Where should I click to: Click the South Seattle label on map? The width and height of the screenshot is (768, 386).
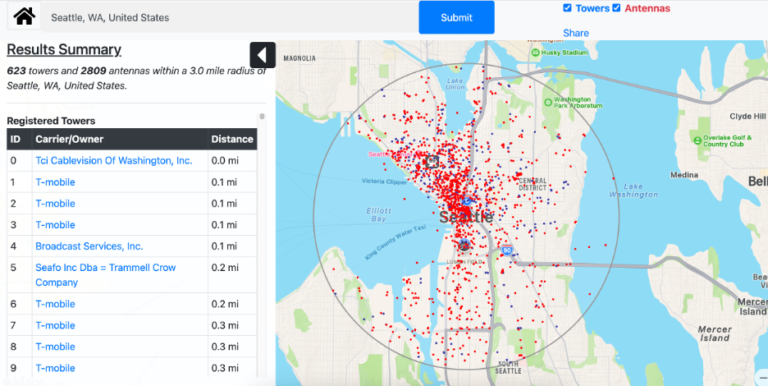(508, 367)
